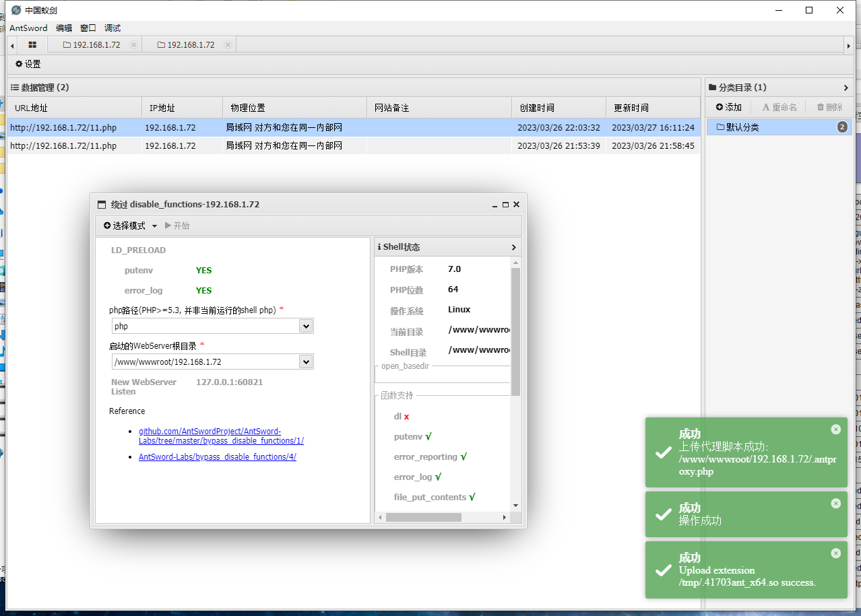This screenshot has height=616, width=861.
Task: Click the 重命名 category button
Action: 779,107
